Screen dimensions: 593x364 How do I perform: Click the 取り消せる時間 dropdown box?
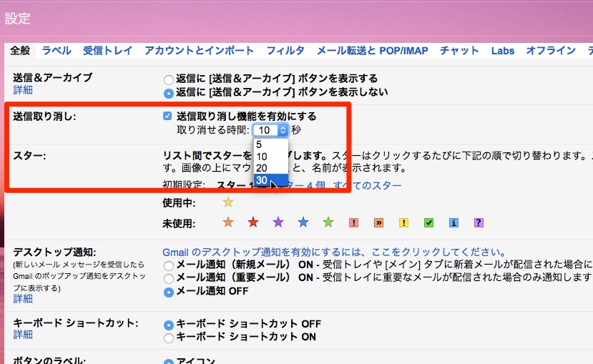[x=270, y=130]
